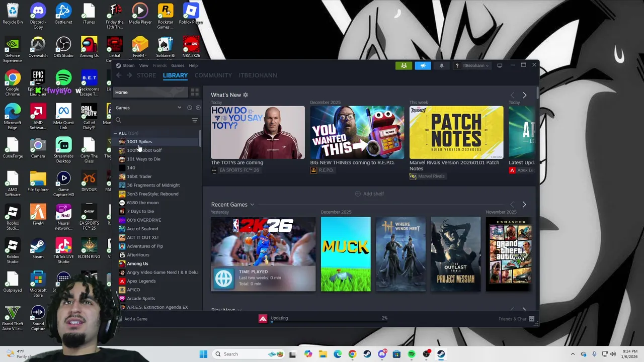Select Ace of Seafood in list

[x=142, y=229]
